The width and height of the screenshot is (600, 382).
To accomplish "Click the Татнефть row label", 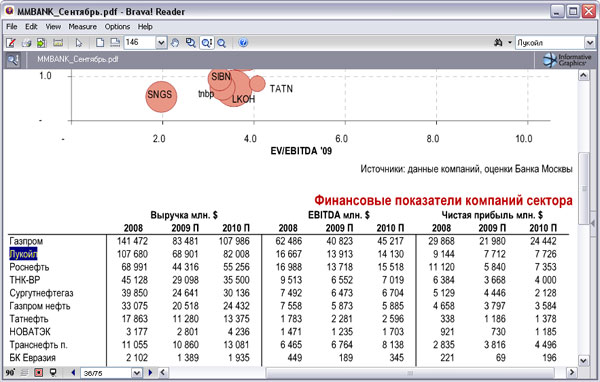I will [x=29, y=319].
